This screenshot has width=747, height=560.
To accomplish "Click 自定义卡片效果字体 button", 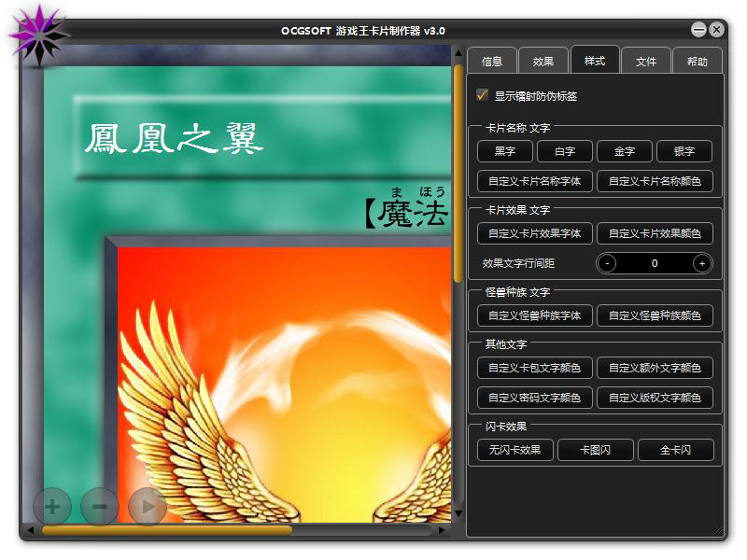I will (x=534, y=233).
